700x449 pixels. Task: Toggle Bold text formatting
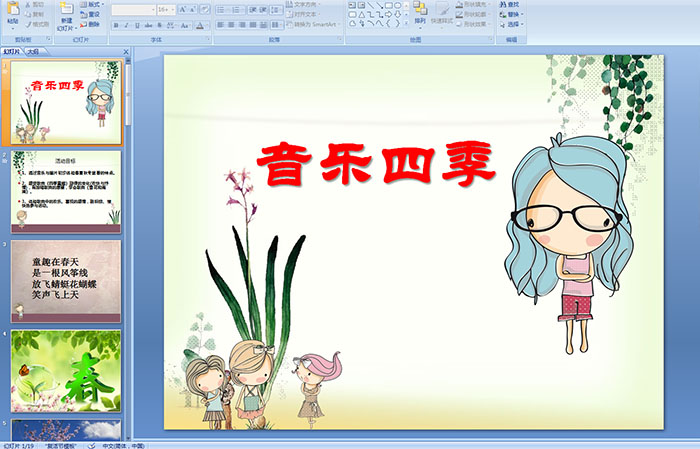[x=115, y=25]
